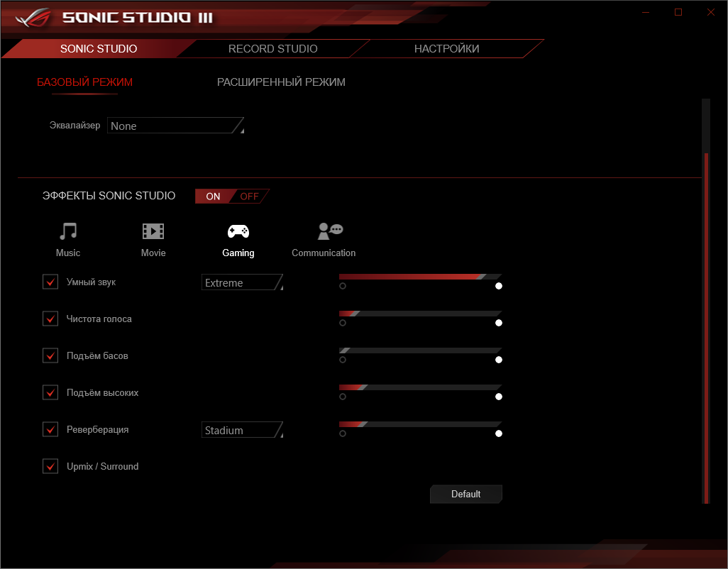Set Умный звук slider to minimum dot
728x569 pixels.
click(x=343, y=286)
